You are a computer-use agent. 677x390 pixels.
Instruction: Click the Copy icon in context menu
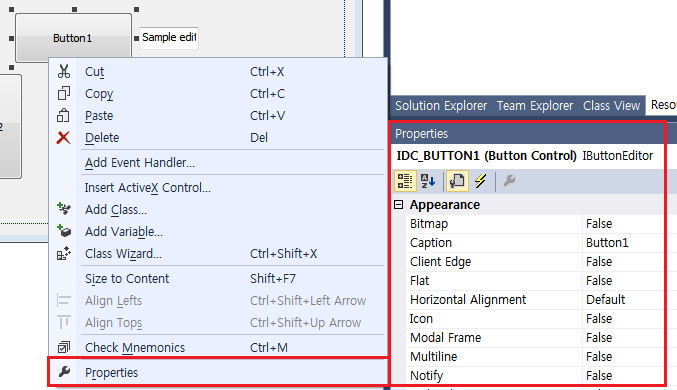pyautogui.click(x=64, y=93)
